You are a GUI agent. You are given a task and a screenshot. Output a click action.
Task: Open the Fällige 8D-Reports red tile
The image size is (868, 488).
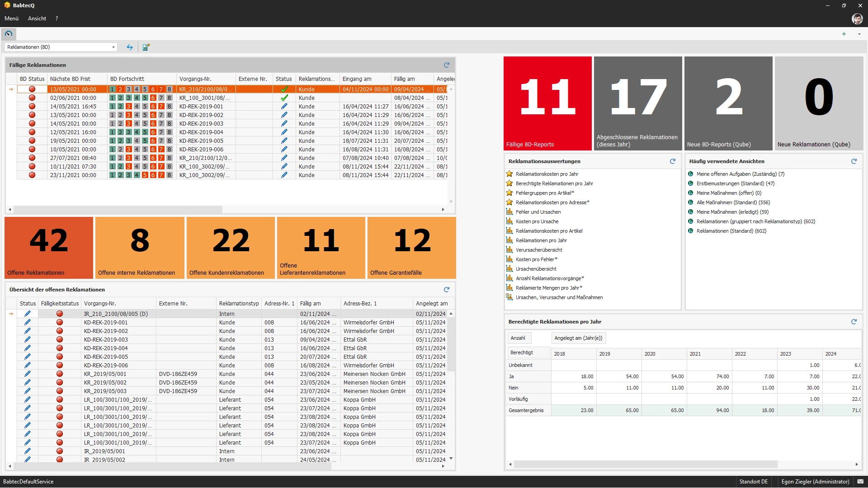pyautogui.click(x=547, y=103)
